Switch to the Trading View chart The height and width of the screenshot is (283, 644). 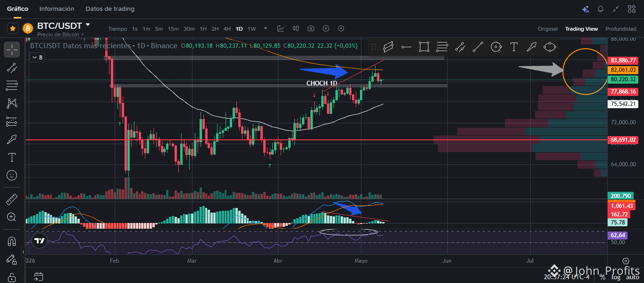(x=582, y=29)
